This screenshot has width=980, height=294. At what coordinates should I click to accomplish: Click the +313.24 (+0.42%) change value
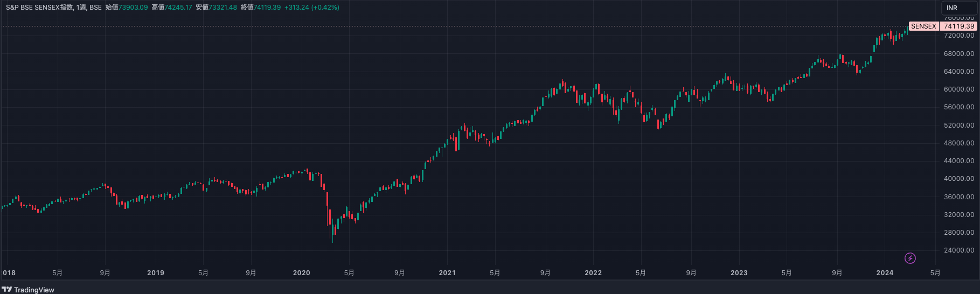point(312,8)
